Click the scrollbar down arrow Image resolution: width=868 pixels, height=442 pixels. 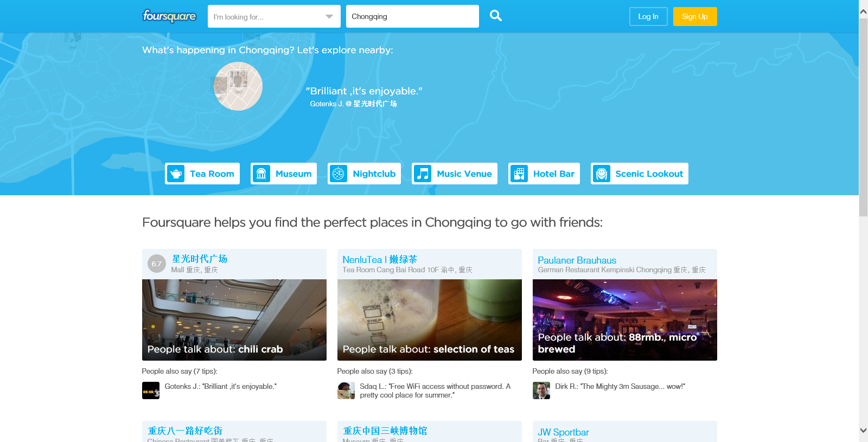863,430
